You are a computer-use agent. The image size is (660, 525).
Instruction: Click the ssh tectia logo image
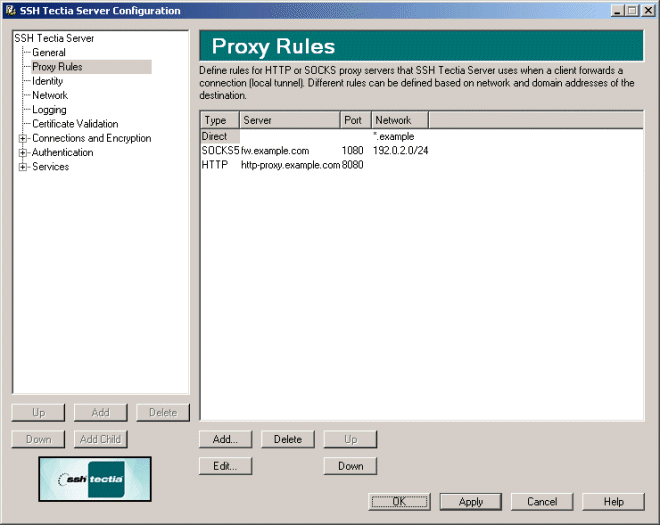95,479
